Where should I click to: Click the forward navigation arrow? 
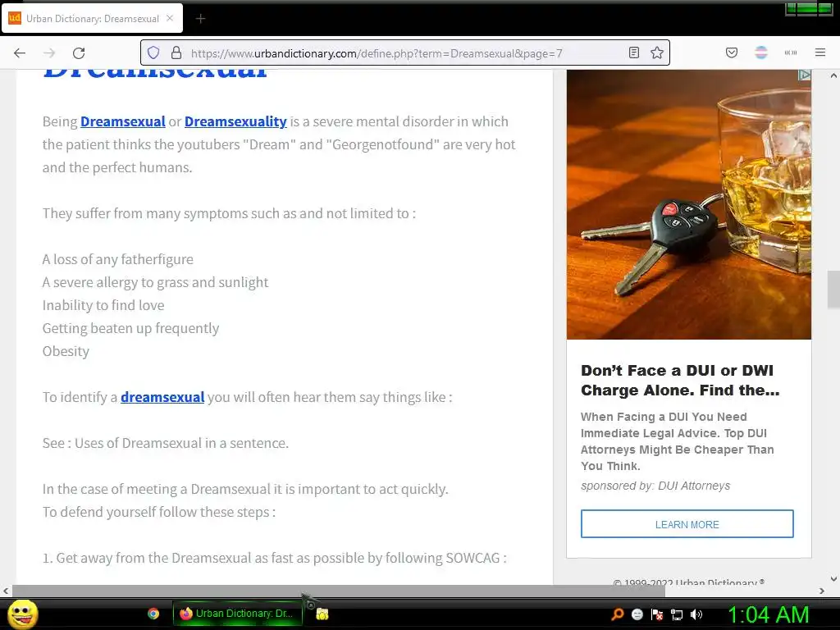point(49,53)
